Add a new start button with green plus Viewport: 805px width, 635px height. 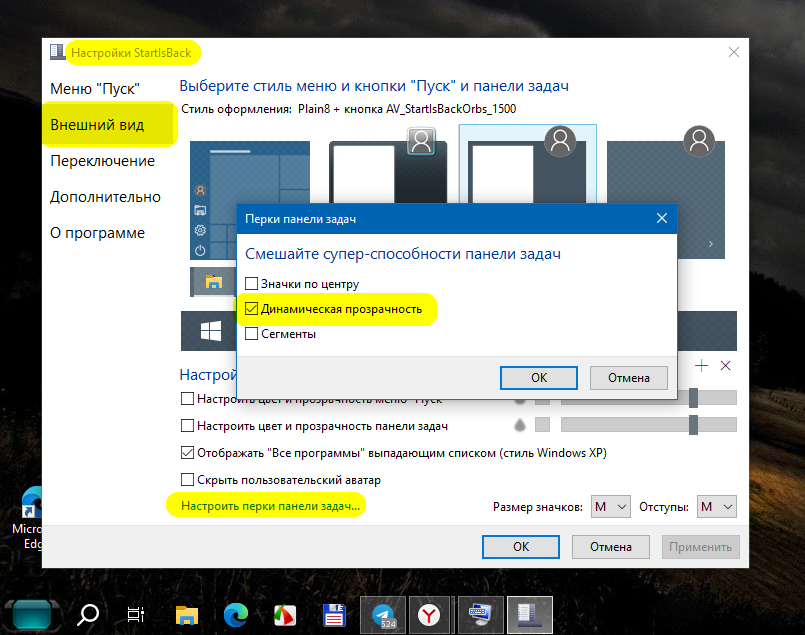[701, 365]
